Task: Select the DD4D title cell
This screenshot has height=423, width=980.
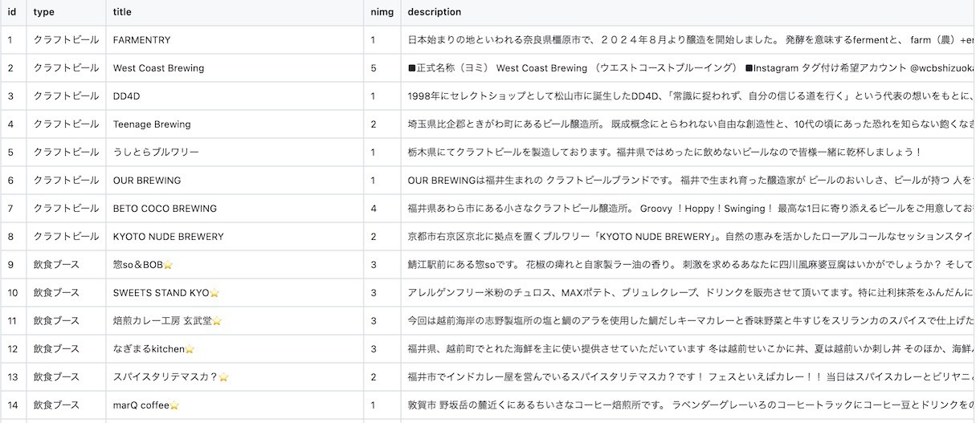Action: pos(127,96)
